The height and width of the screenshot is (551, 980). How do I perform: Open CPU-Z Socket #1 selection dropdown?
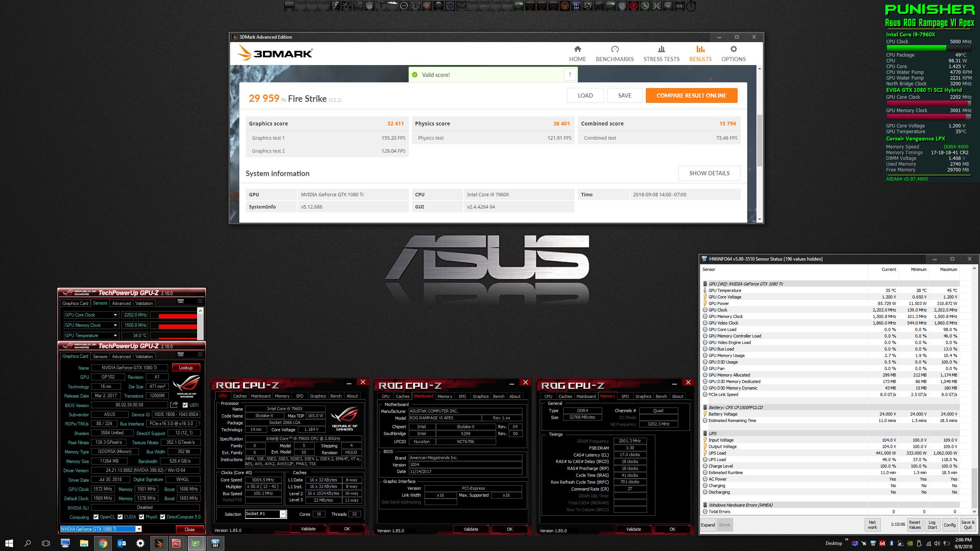pos(283,514)
